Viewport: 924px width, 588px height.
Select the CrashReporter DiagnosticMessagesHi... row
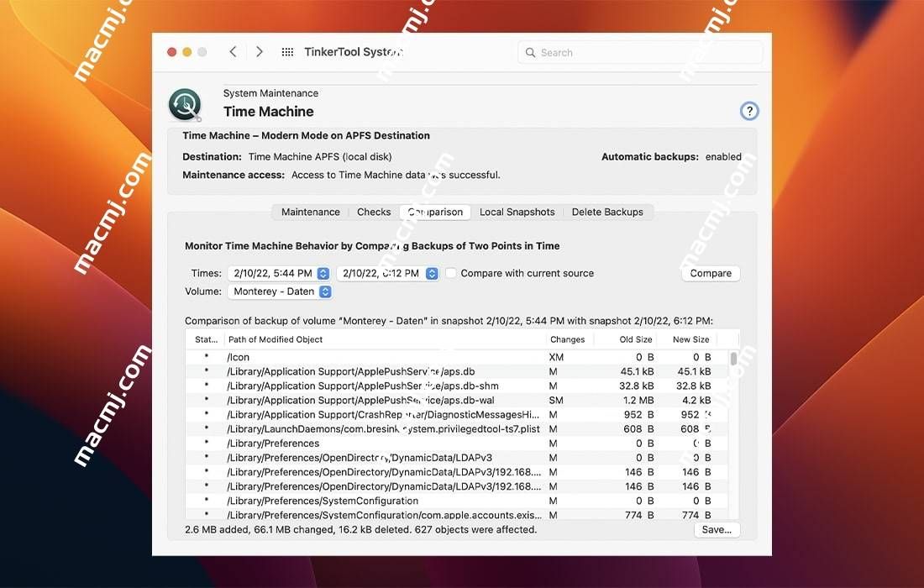pyautogui.click(x=457, y=415)
